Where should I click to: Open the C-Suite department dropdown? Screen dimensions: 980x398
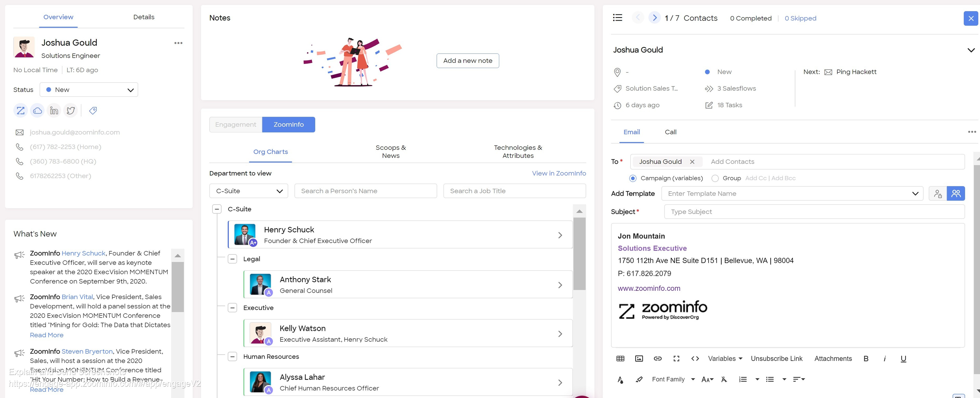248,191
